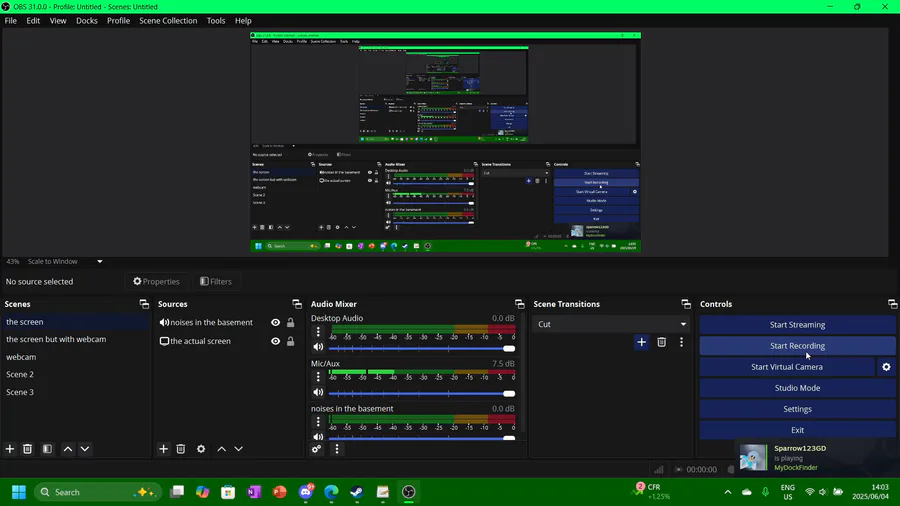Pop out the Scene Transitions dock

point(686,304)
